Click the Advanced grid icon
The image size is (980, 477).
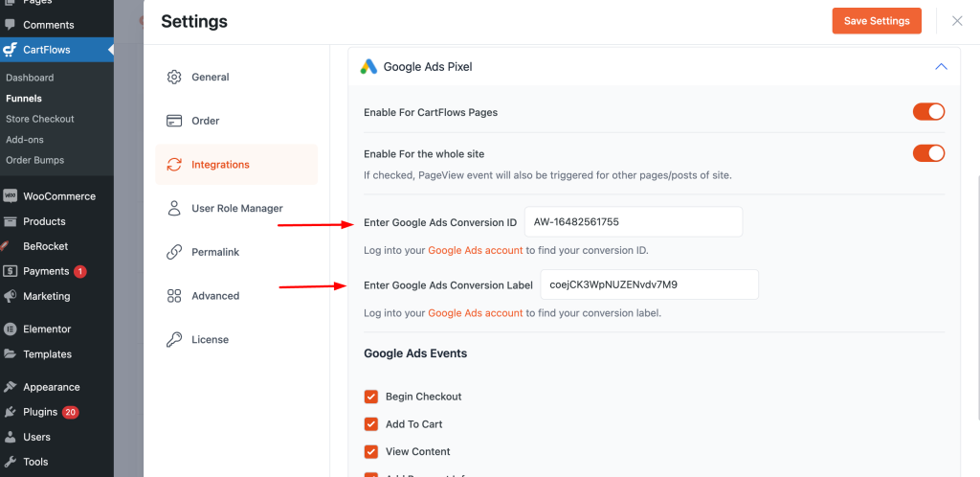coord(174,296)
